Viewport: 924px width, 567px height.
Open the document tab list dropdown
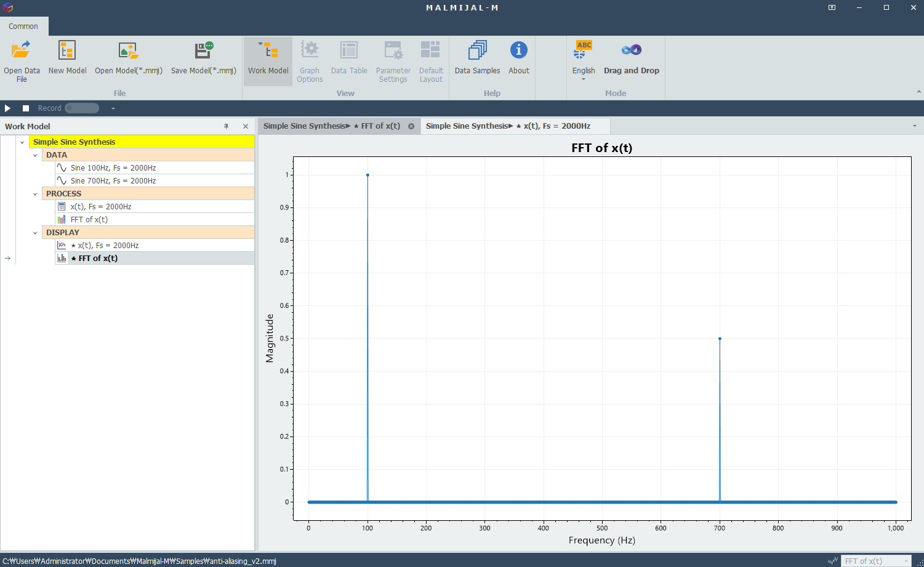tap(914, 126)
